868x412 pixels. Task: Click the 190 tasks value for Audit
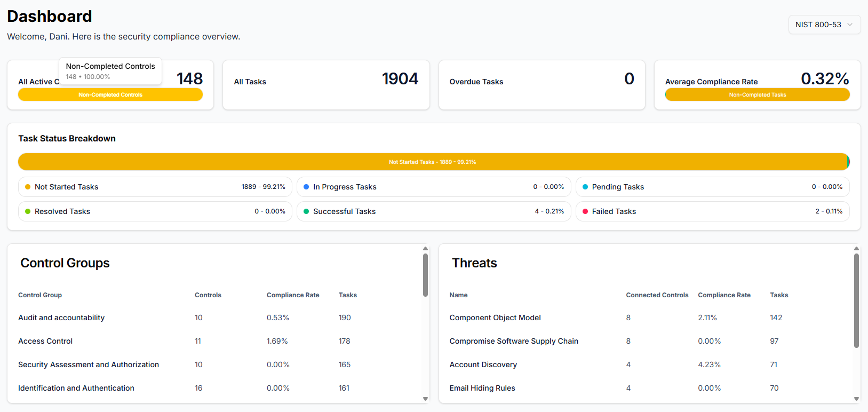pyautogui.click(x=345, y=318)
